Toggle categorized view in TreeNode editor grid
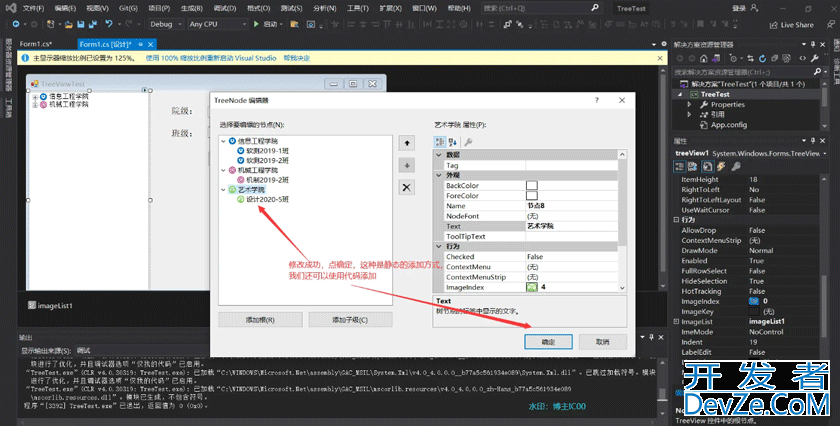This screenshot has width=840, height=426. pos(440,142)
